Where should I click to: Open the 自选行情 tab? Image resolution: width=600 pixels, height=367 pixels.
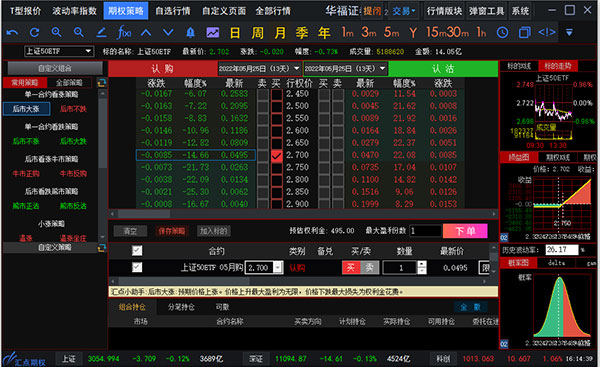tap(173, 11)
